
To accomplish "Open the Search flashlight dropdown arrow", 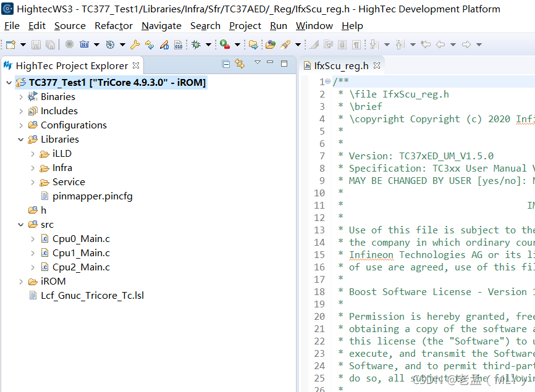I will coord(298,44).
